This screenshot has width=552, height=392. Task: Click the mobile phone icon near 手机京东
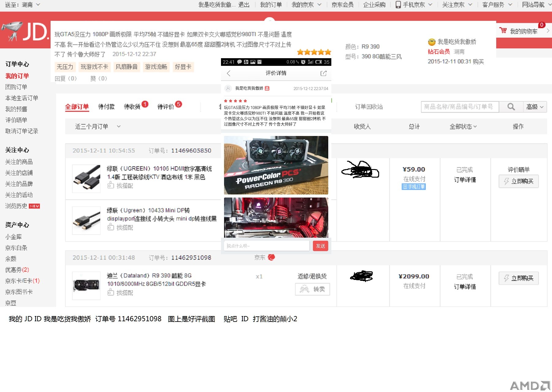398,5
